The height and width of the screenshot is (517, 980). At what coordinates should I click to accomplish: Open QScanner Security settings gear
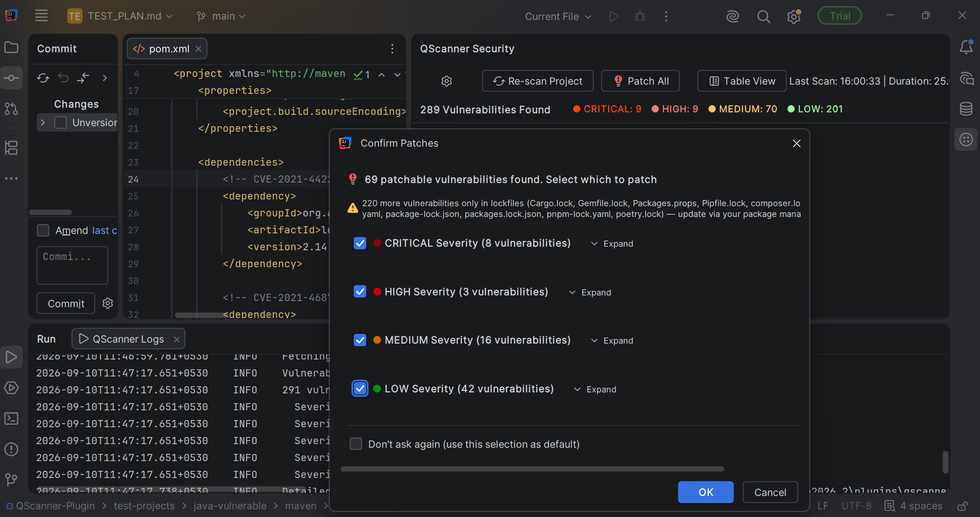pyautogui.click(x=447, y=81)
